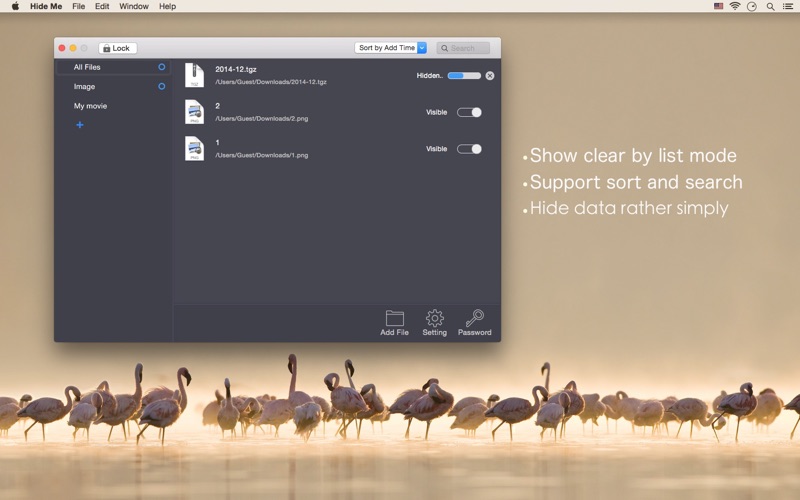The width and height of the screenshot is (800, 500).
Task: Click the PNG icon for file 1
Action: tap(194, 149)
